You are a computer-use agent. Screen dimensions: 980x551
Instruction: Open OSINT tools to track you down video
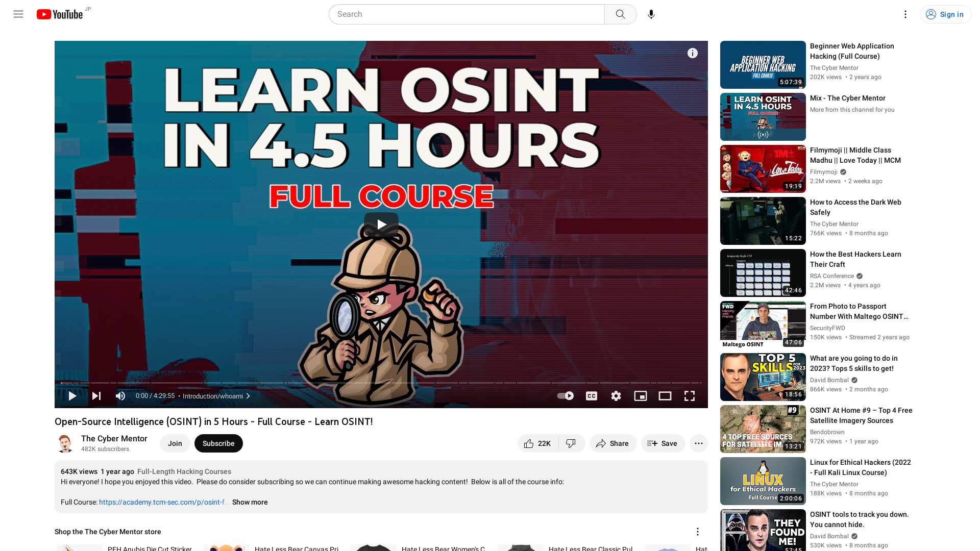pyautogui.click(x=859, y=519)
